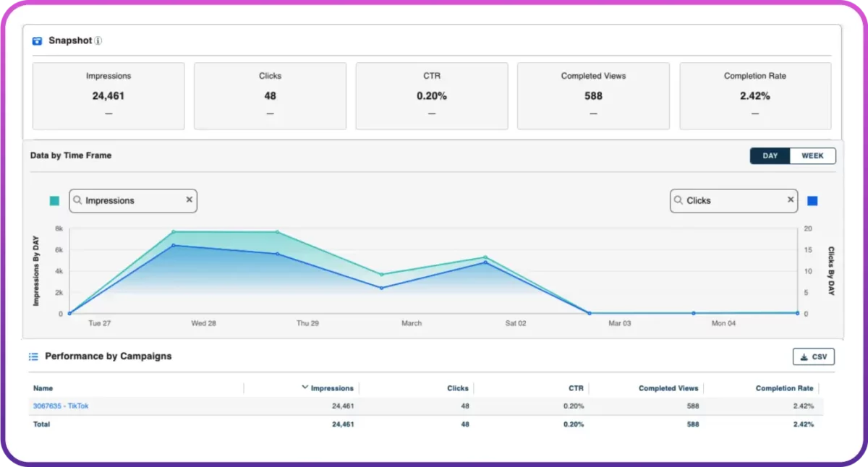Click the Snapshot camera icon
Image resolution: width=868 pixels, height=467 pixels.
pyautogui.click(x=36, y=40)
